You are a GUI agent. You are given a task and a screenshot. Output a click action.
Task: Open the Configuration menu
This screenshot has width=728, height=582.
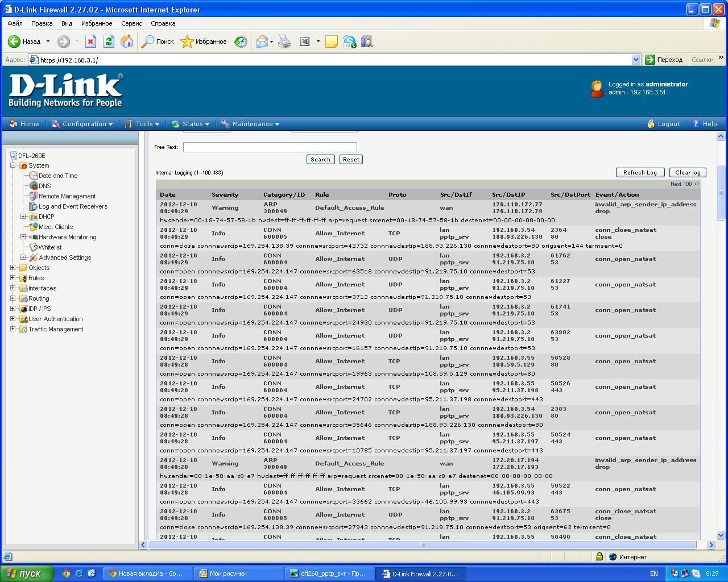(x=82, y=124)
